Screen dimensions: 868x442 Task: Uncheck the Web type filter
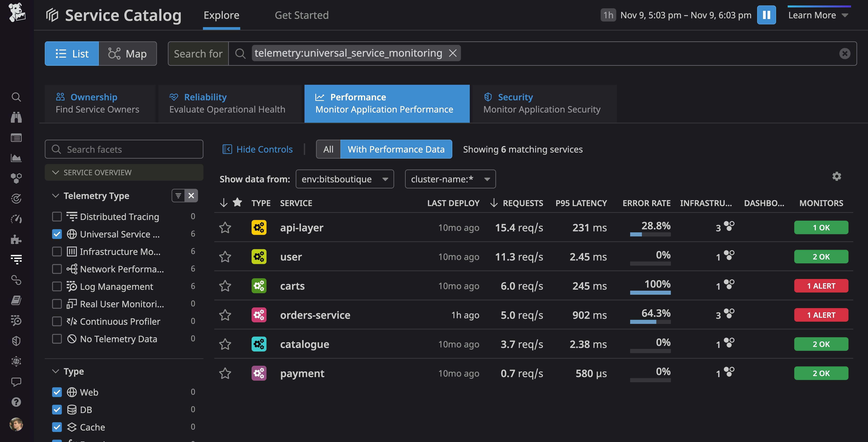click(57, 392)
